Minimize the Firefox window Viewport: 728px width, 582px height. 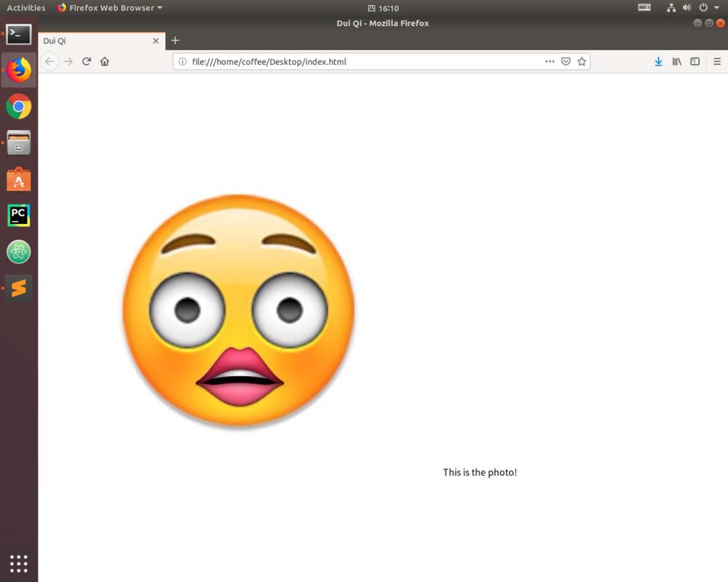click(697, 23)
